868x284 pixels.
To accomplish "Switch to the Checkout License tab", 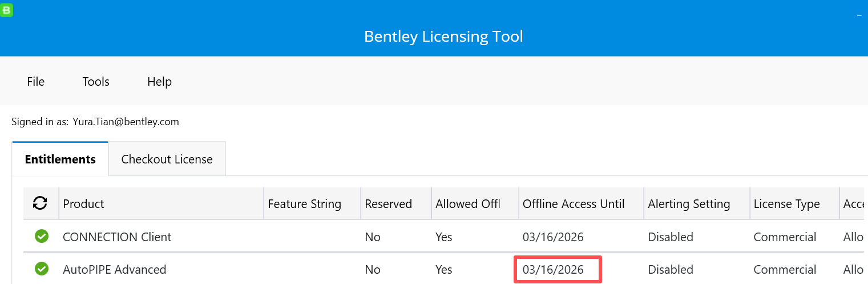I will point(167,159).
